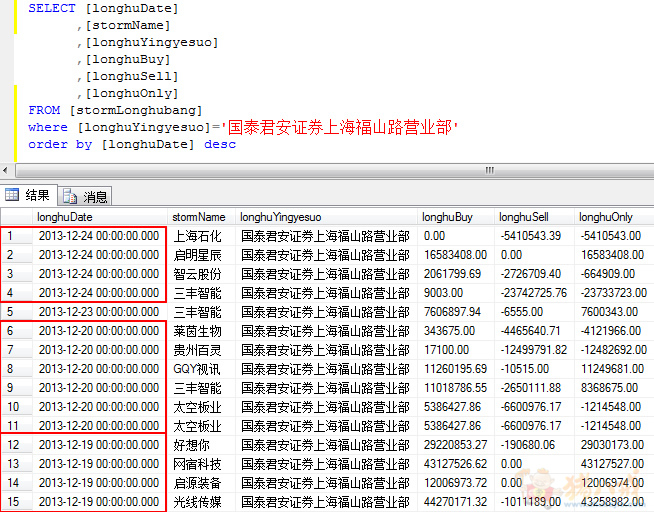654x512 pixels.
Task: Click stormName cell 启源装备
Action: coord(197,483)
